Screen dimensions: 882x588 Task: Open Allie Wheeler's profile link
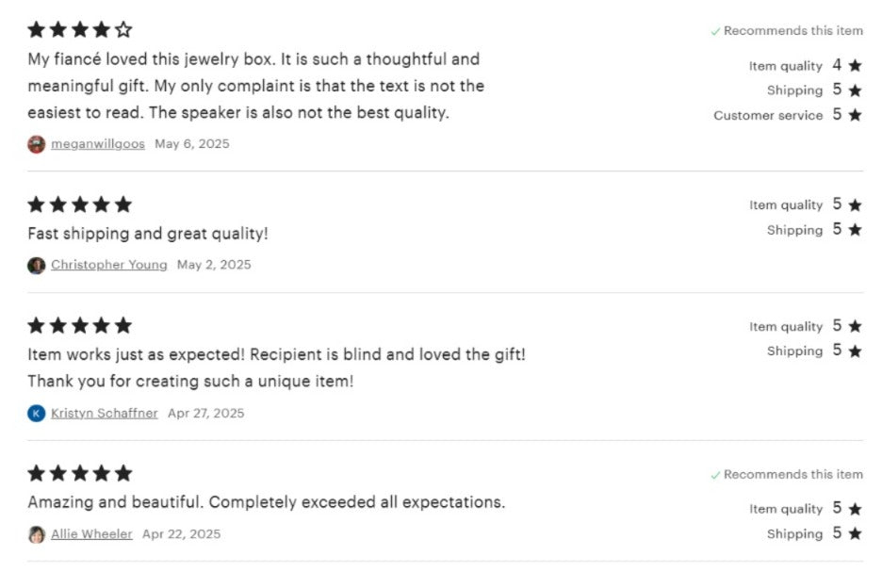[91, 533]
